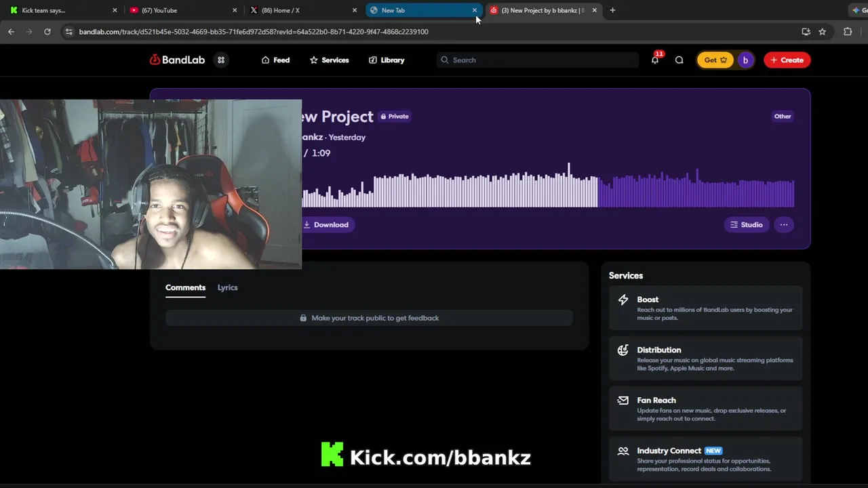Close the YouTube browser tab

pos(235,10)
